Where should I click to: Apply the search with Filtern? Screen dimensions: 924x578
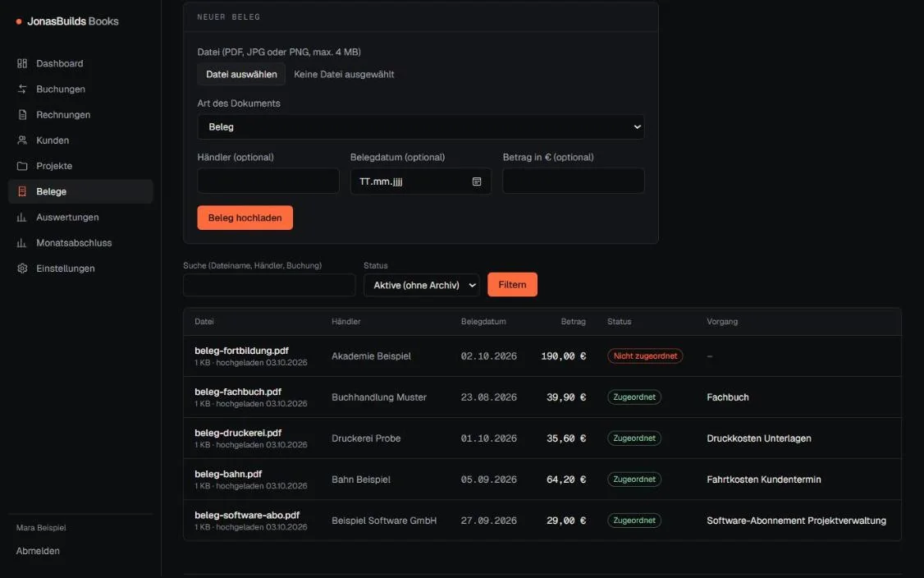512,285
